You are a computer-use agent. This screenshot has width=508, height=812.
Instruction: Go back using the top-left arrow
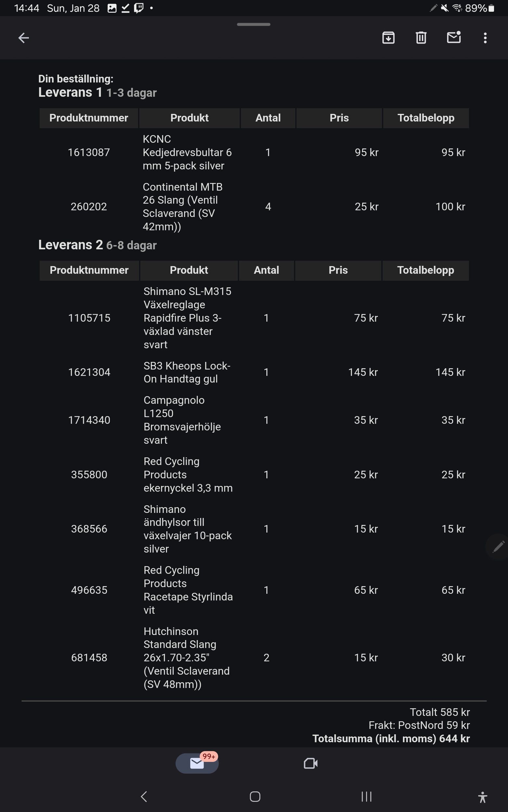coord(23,38)
